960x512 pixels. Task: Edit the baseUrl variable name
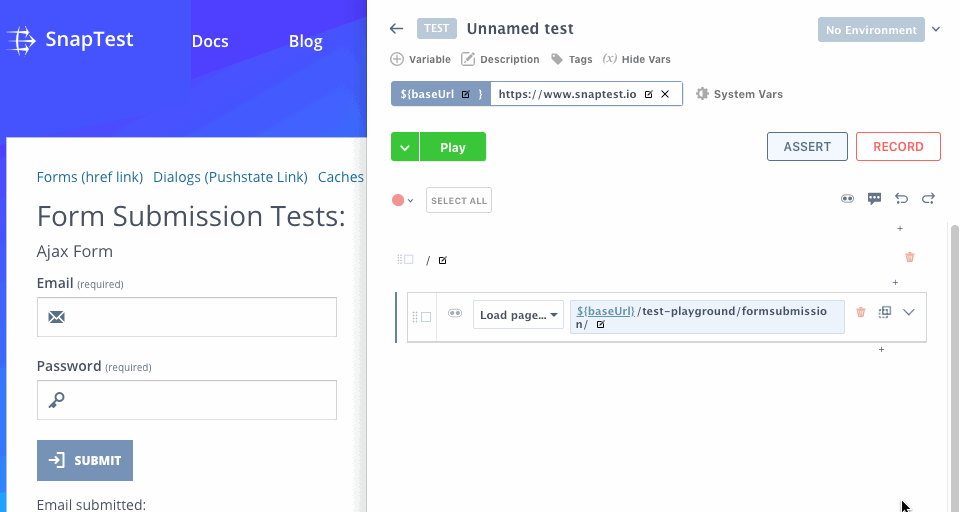pyautogui.click(x=466, y=94)
